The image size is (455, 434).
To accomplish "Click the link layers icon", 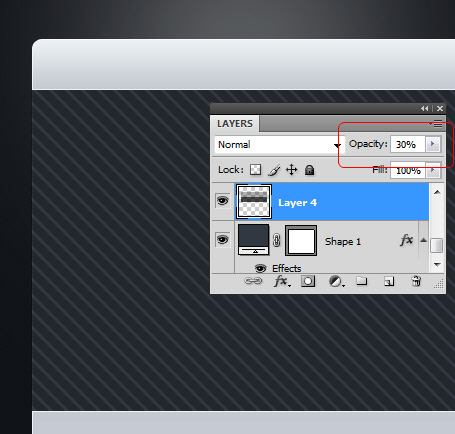I will click(x=253, y=281).
